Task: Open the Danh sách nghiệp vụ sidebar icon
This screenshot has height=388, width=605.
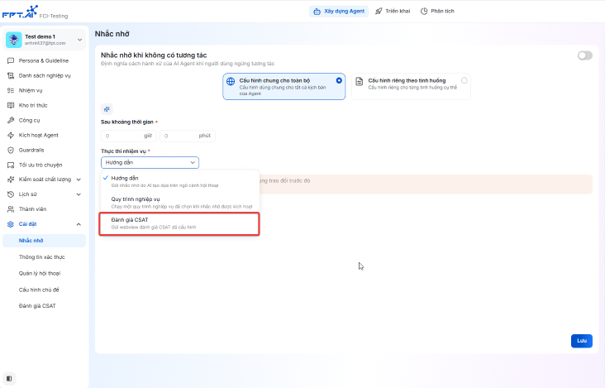Action: tap(10, 76)
